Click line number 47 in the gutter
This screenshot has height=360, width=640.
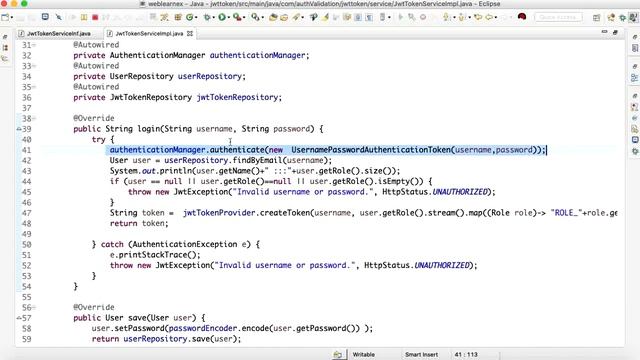[x=27, y=213]
